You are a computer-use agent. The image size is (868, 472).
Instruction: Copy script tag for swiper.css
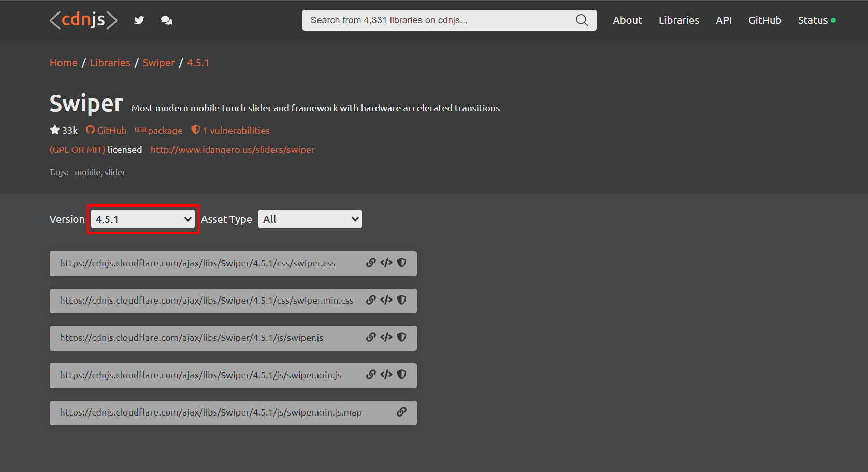tap(386, 263)
